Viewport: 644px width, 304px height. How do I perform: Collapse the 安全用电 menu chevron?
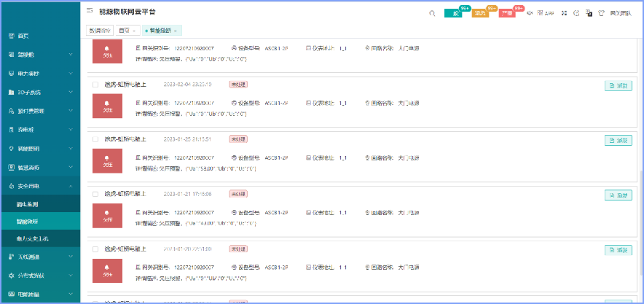click(x=71, y=186)
